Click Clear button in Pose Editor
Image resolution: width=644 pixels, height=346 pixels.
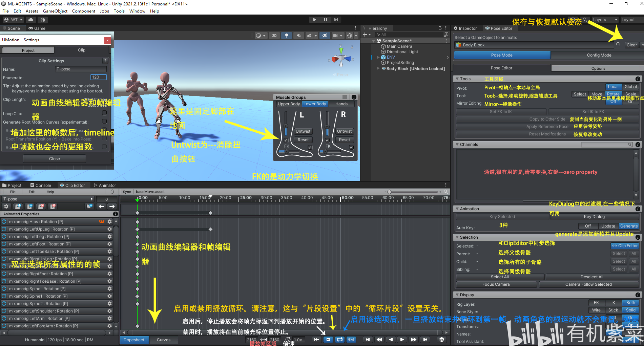(631, 45)
